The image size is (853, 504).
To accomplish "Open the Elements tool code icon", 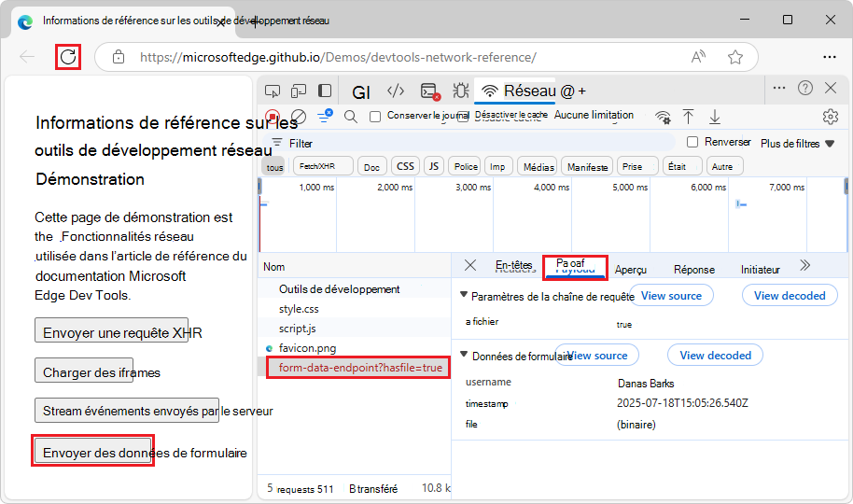I will 396,91.
